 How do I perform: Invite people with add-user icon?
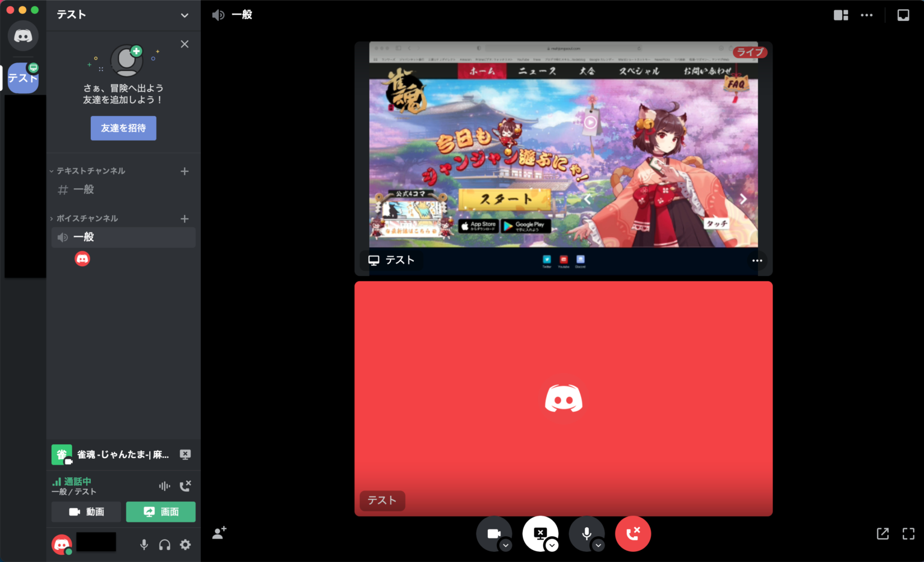(219, 533)
